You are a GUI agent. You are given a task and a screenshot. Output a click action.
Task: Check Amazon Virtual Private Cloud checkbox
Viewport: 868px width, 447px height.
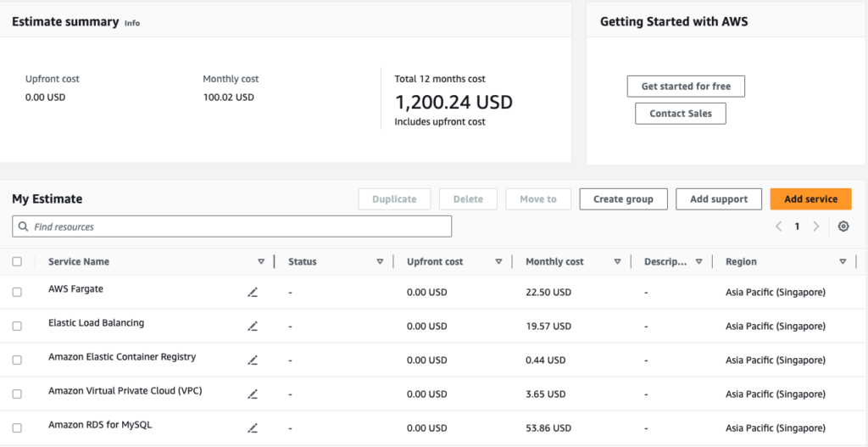(17, 394)
